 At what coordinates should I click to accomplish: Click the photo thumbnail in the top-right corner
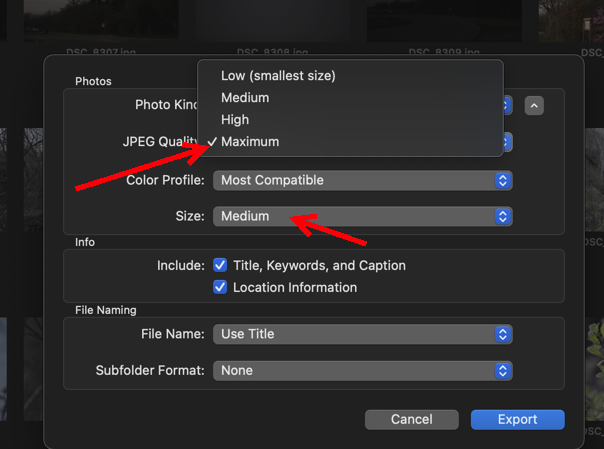tap(575, 20)
